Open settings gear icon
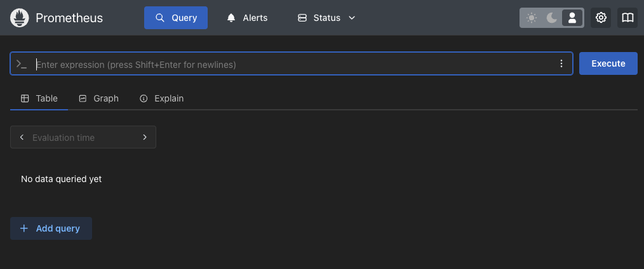The height and width of the screenshot is (269, 644). tap(601, 18)
